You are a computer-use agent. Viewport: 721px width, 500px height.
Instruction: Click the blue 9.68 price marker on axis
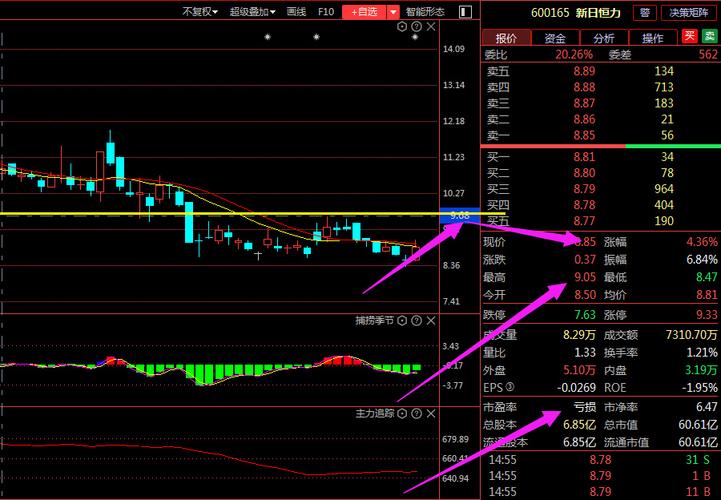460,215
